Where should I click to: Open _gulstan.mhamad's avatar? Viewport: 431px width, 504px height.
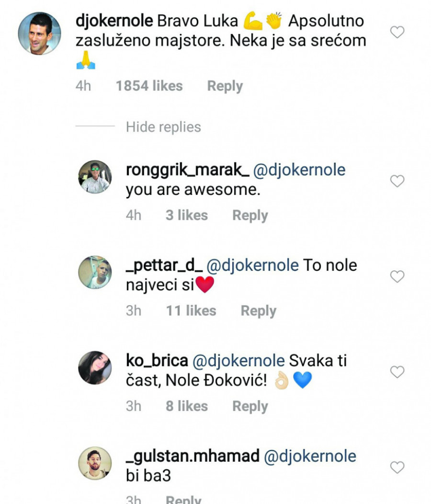95,463
